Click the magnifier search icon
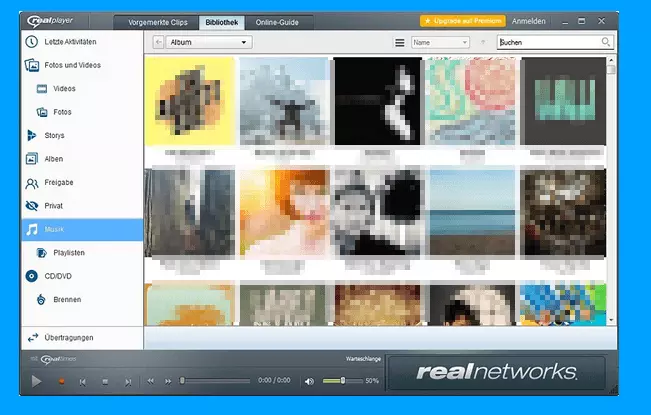The width and height of the screenshot is (651, 415). click(x=606, y=42)
